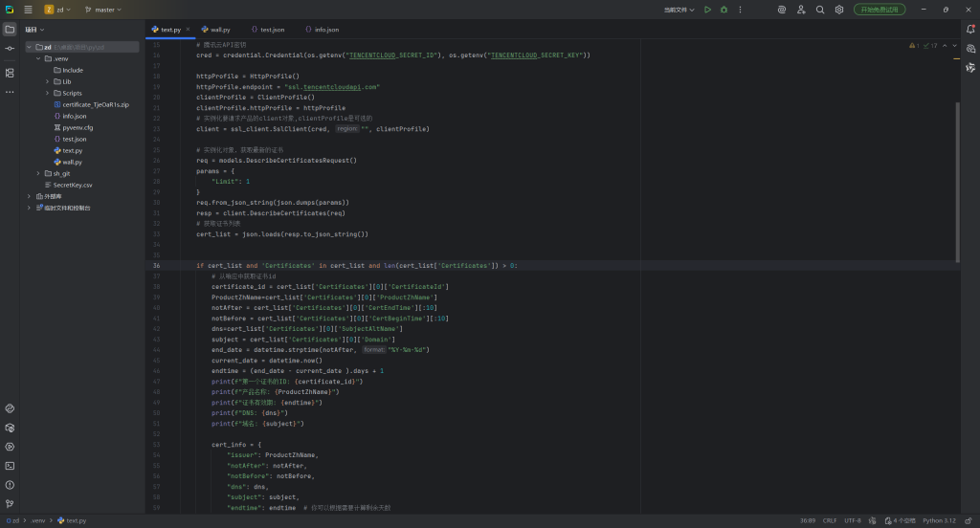
Task: Toggle the hamburger main menu
Action: click(x=28, y=10)
